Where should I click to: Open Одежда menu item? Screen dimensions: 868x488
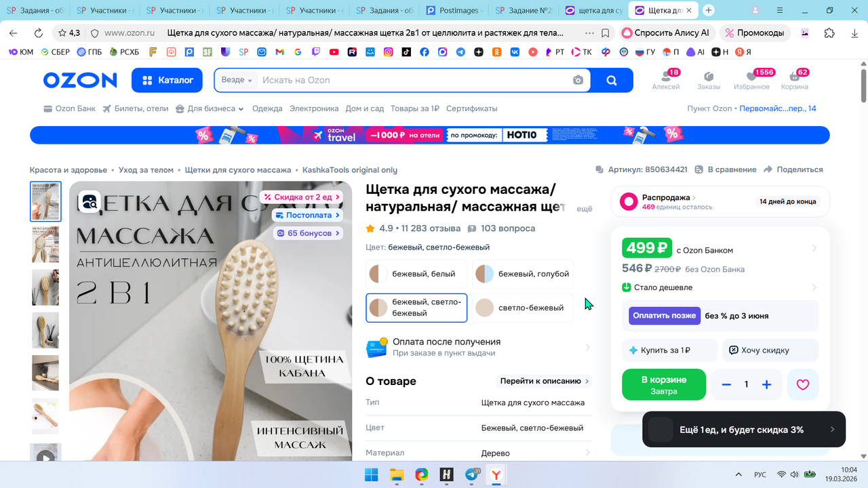point(267,108)
